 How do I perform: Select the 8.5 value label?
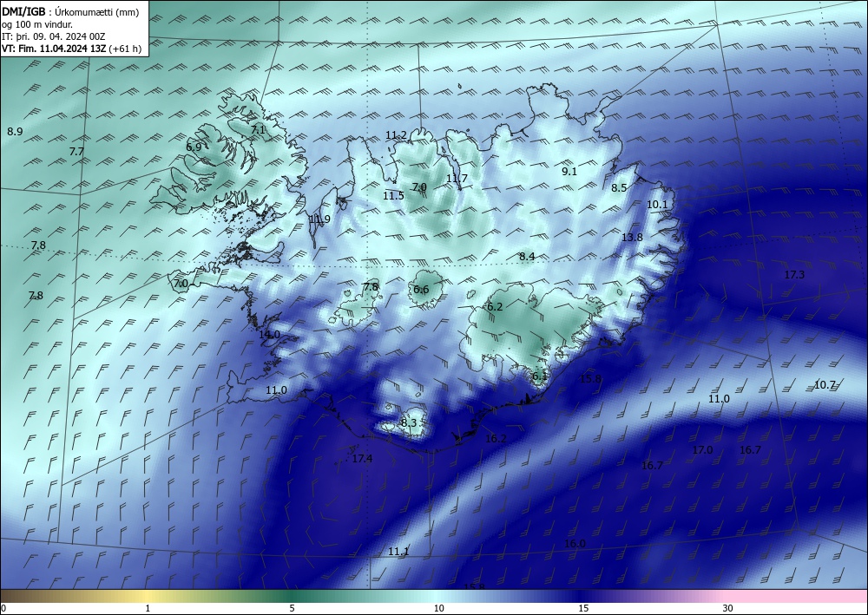pos(619,188)
